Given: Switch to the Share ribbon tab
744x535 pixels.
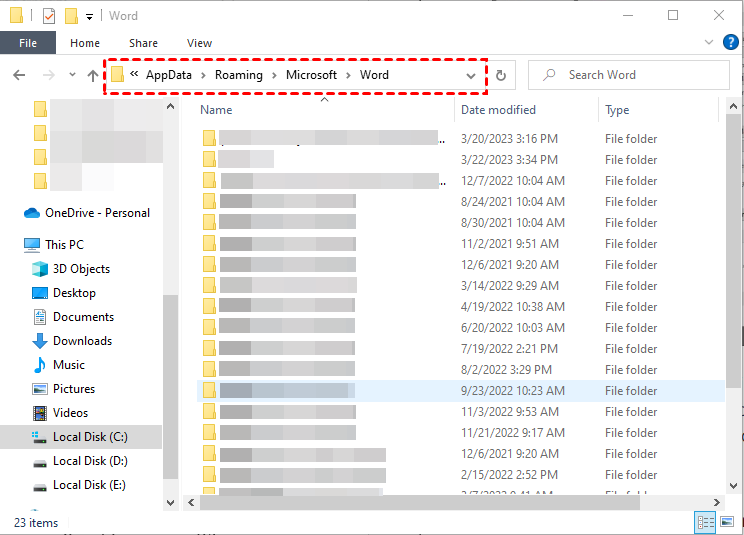Looking at the screenshot, I should pos(143,43).
